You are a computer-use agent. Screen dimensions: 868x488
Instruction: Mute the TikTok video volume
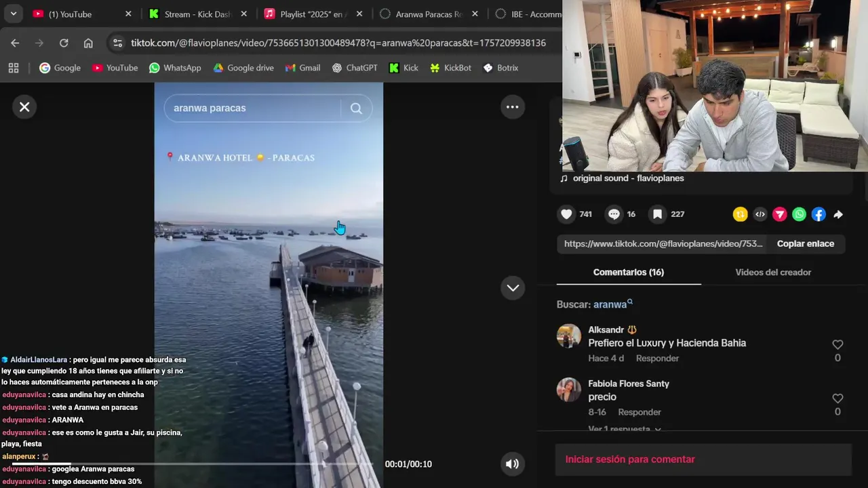pyautogui.click(x=512, y=464)
